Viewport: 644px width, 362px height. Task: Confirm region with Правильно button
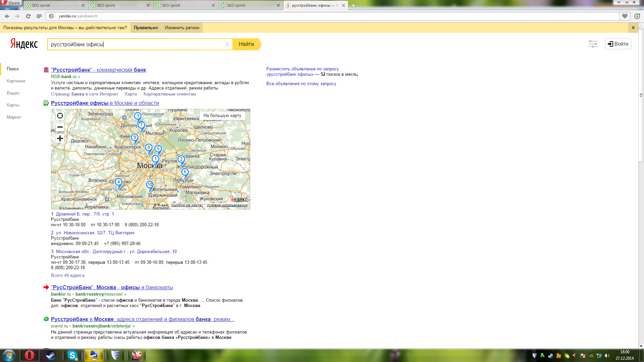[x=146, y=28]
